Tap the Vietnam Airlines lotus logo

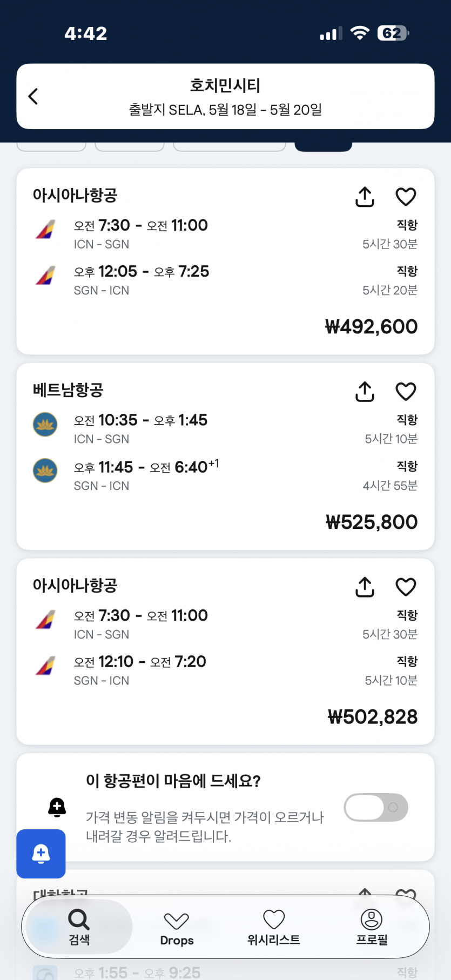[x=45, y=425]
